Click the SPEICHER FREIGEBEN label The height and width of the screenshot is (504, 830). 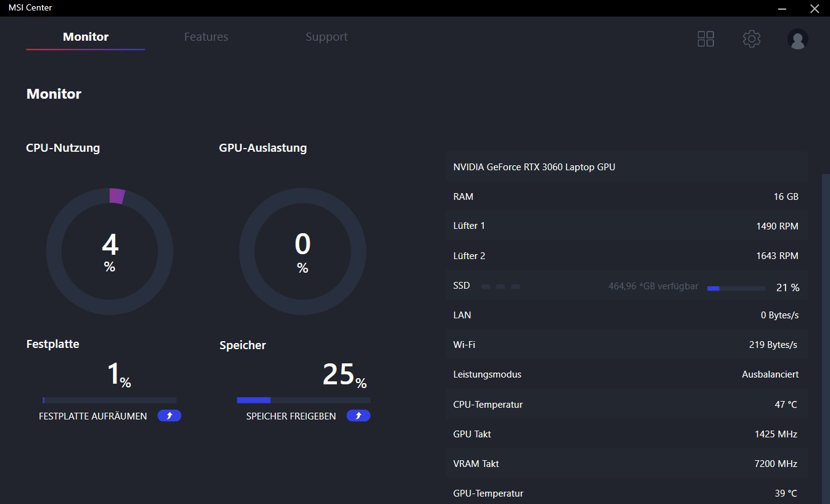[291, 416]
